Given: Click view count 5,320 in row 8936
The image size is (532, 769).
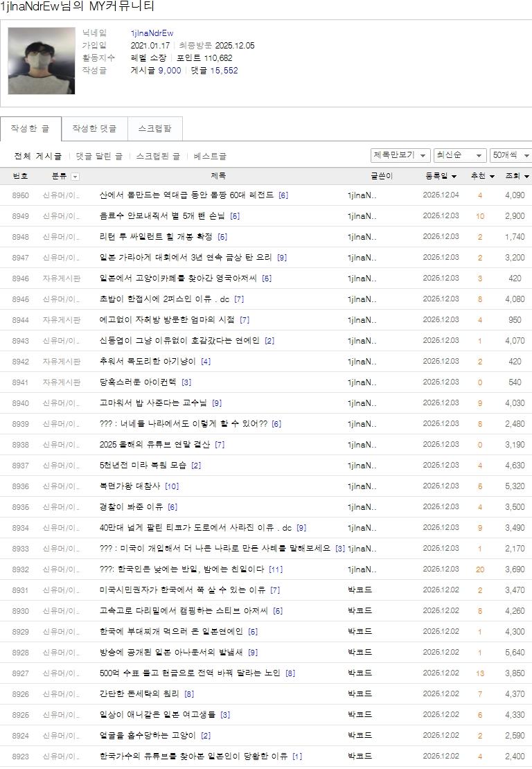Looking at the screenshot, I should [515, 486].
